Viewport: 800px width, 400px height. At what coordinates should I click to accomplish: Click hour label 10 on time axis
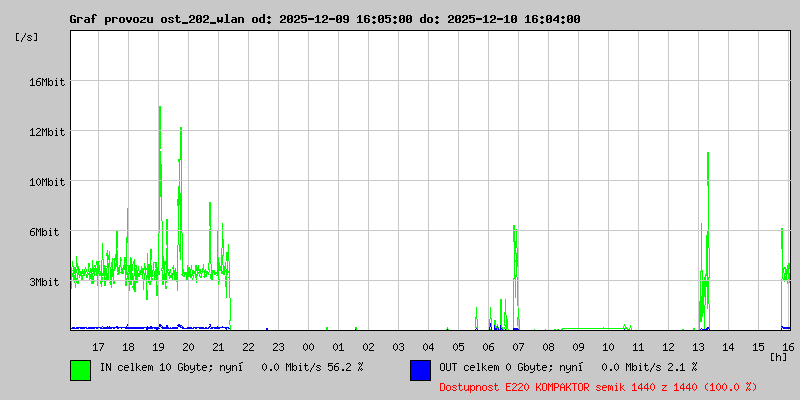(609, 347)
